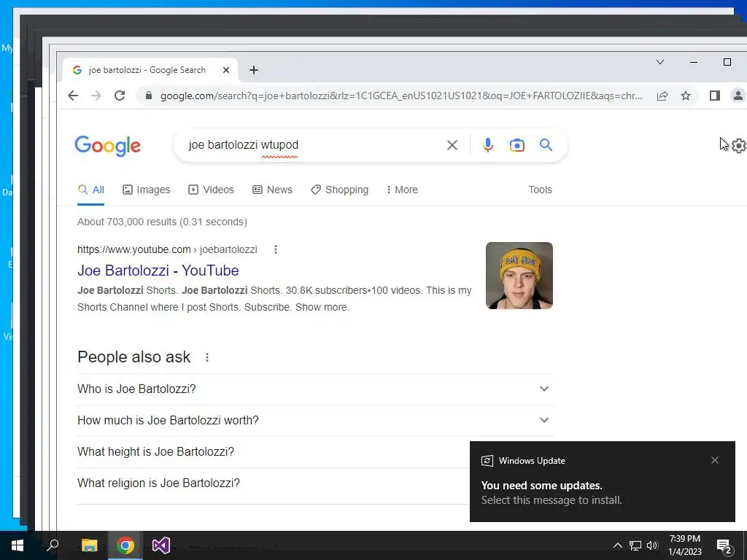Search by image with the camera icon
This screenshot has height=560, width=747.
tap(517, 145)
